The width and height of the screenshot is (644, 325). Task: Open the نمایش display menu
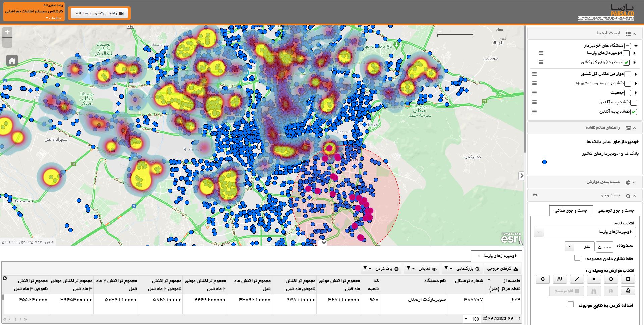422,269
